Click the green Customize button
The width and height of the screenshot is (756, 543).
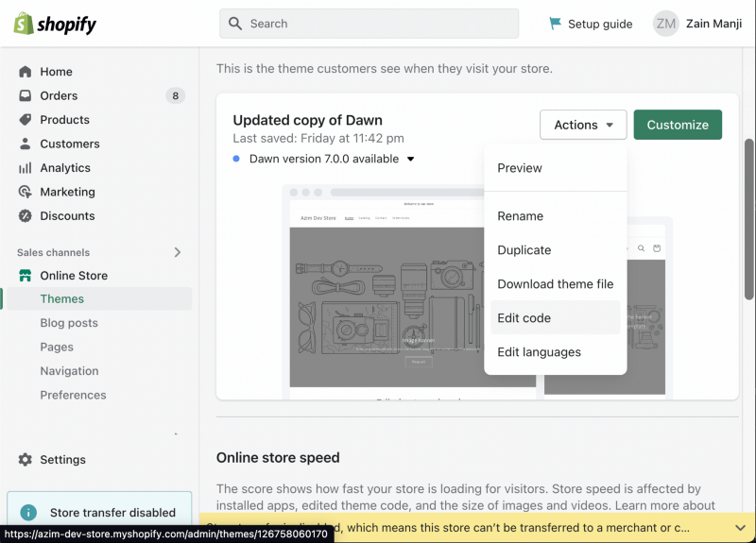(678, 125)
